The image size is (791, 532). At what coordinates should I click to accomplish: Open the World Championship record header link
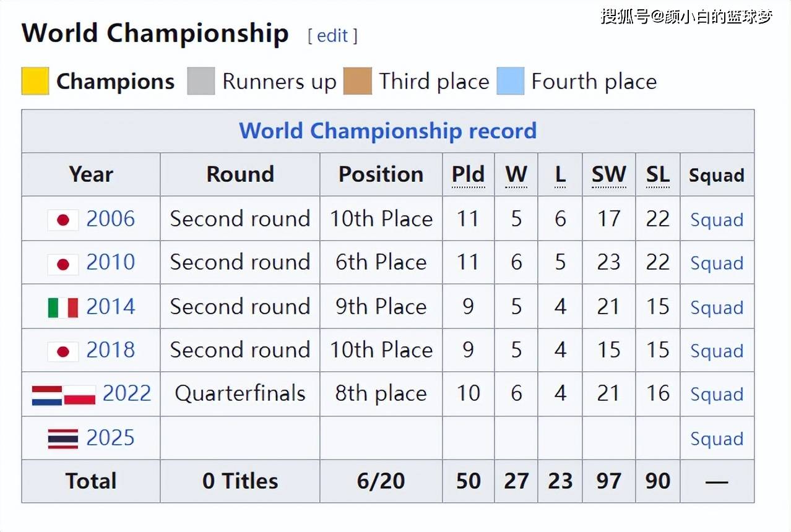click(x=387, y=131)
